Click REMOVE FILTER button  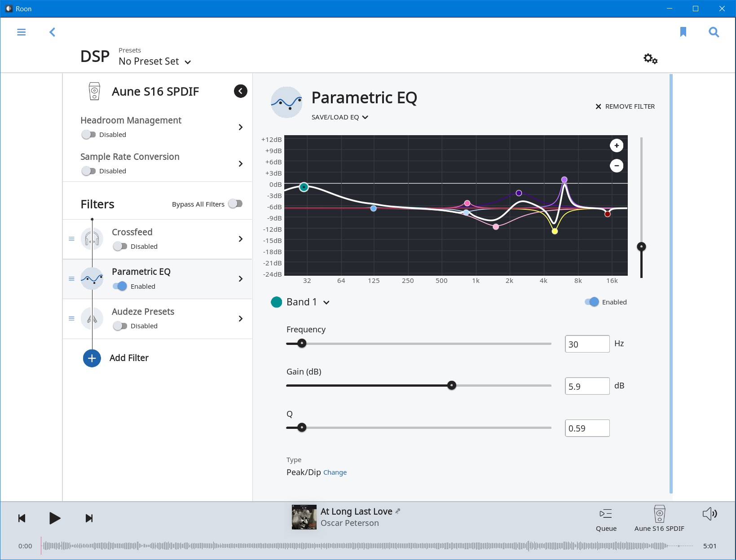click(x=625, y=106)
